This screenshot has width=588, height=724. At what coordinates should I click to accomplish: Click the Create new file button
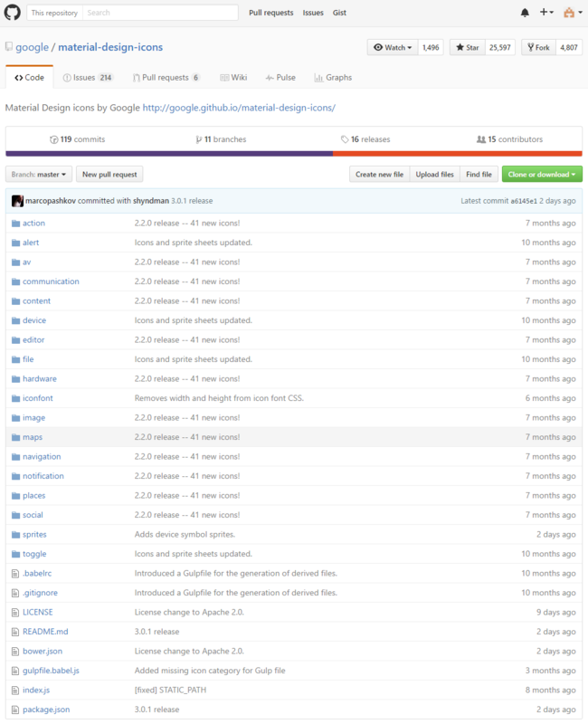tap(379, 175)
